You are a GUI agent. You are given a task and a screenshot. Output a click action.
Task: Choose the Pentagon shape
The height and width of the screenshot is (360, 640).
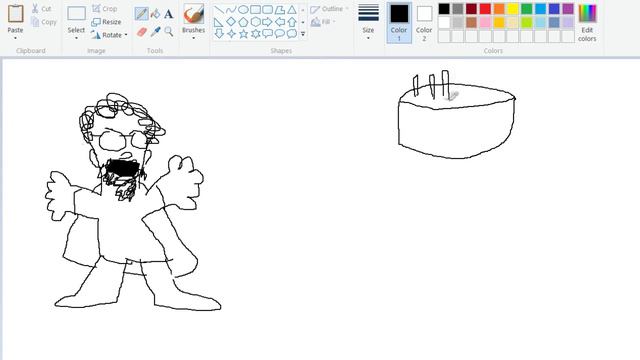click(x=243, y=22)
